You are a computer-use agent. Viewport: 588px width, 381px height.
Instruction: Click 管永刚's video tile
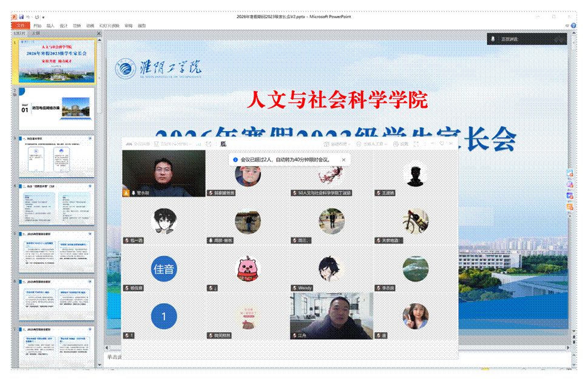163,174
